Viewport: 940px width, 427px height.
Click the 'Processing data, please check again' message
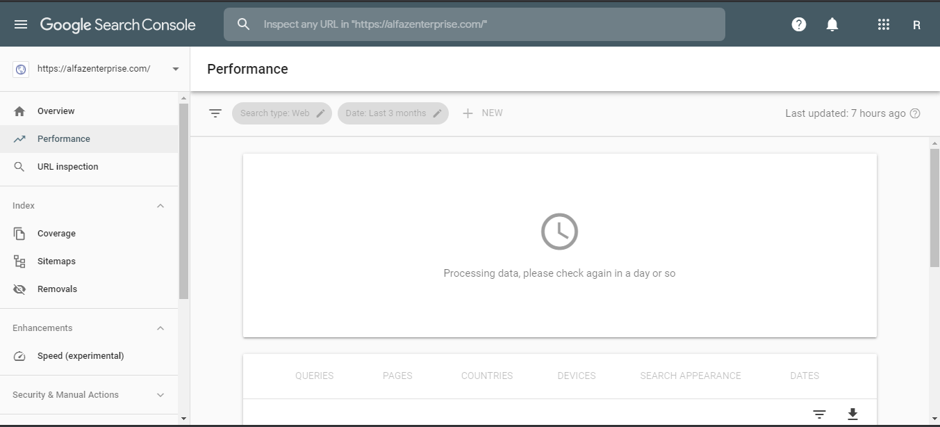coord(559,273)
